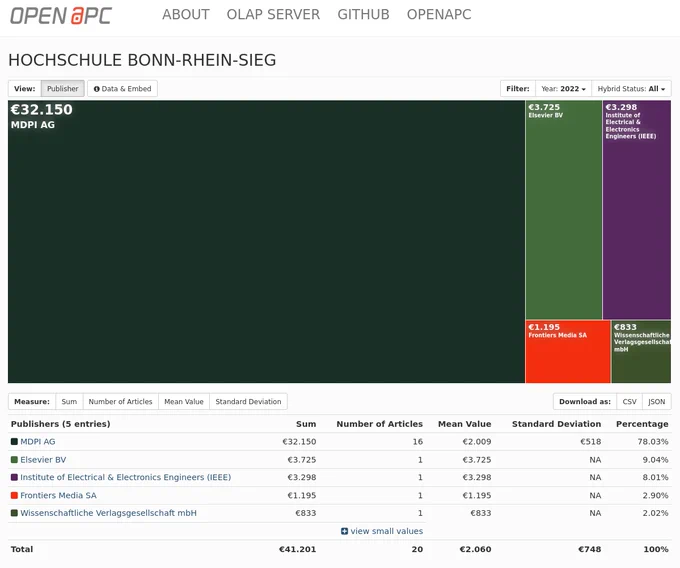The height and width of the screenshot is (568, 680).
Task: Click the Elsevier BV green color swatch
Action: tap(14, 460)
